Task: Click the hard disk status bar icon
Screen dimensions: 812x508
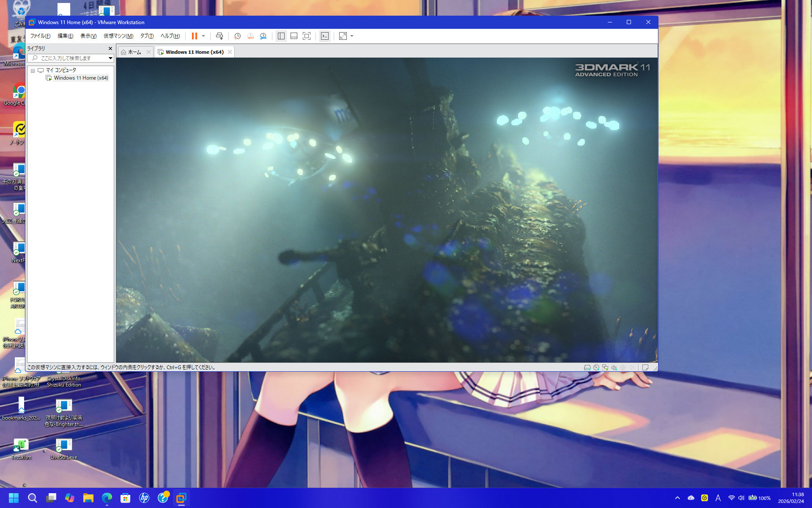Action: coord(587,367)
